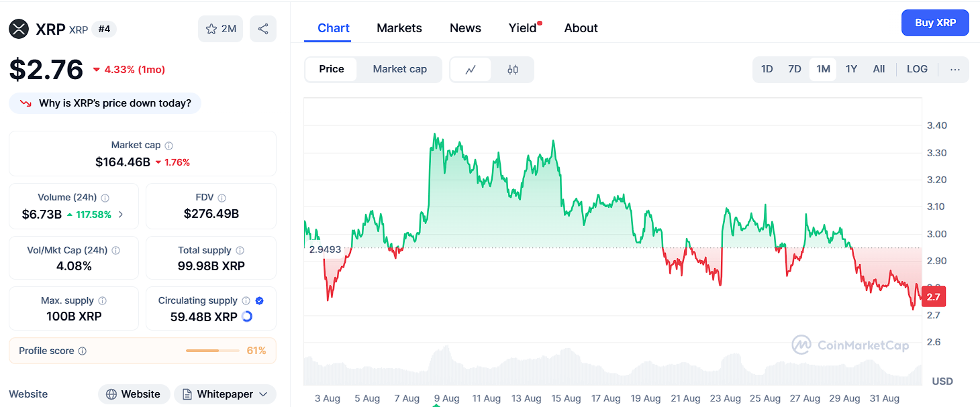Open the more chart options ellipsis
This screenshot has height=407, width=980.
[955, 69]
